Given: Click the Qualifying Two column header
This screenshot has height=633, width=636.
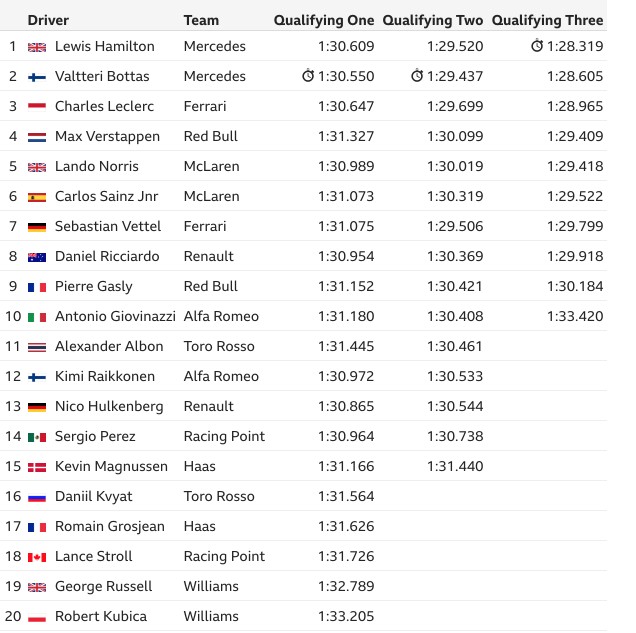Looking at the screenshot, I should [433, 20].
